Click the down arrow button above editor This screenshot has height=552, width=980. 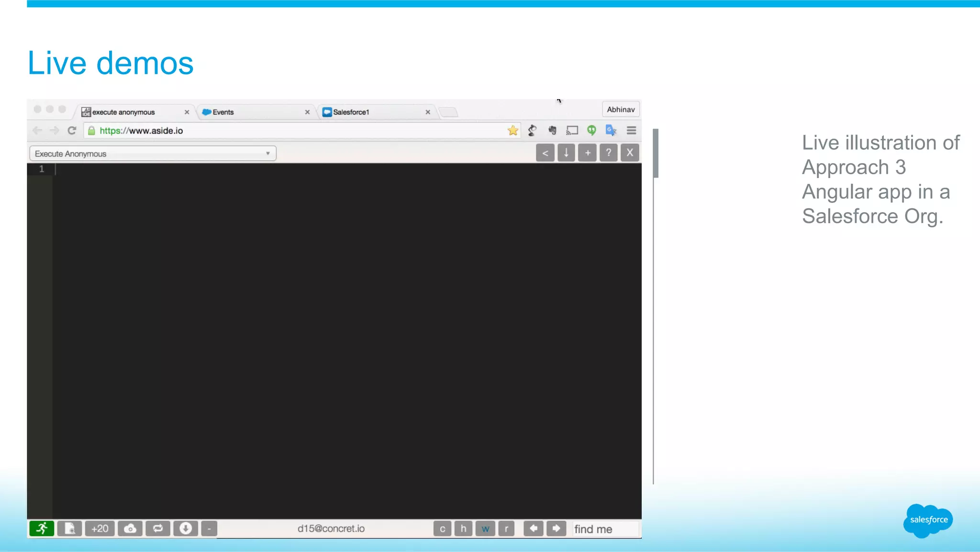[566, 153]
